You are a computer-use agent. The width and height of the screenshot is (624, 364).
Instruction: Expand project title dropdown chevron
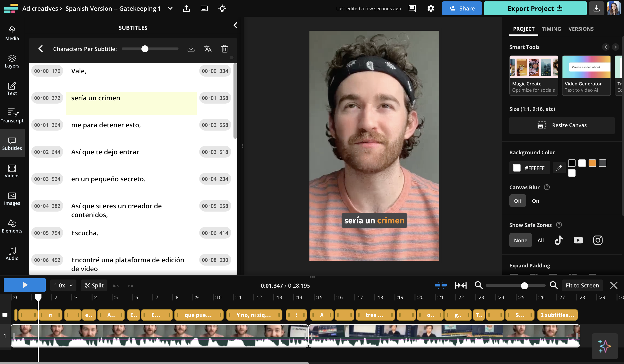170,8
